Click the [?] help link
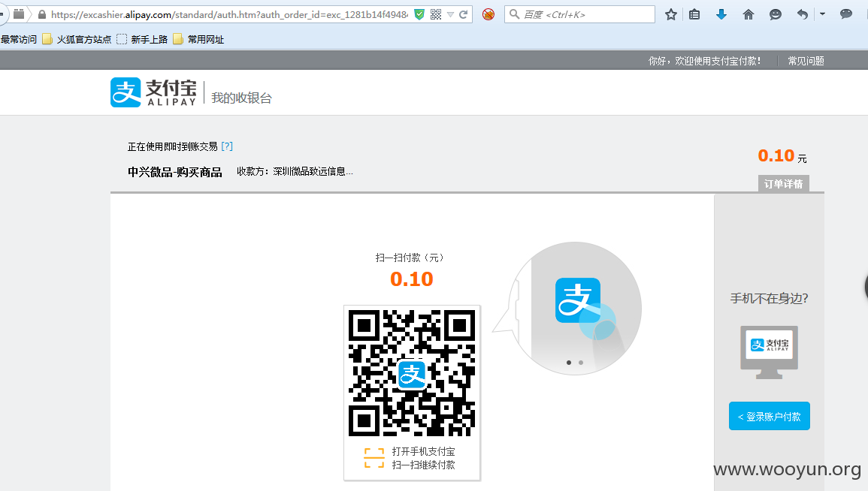The height and width of the screenshot is (491, 868). click(227, 146)
